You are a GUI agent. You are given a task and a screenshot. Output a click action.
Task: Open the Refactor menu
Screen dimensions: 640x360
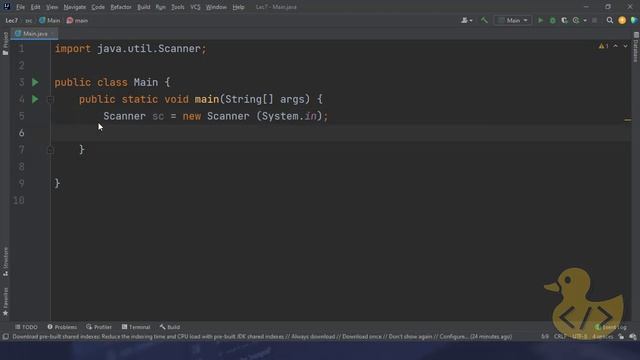121,7
